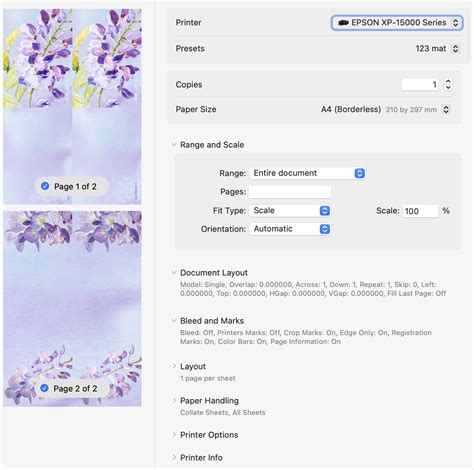Toggle the Page 2 of 2 checkmark

44,388
